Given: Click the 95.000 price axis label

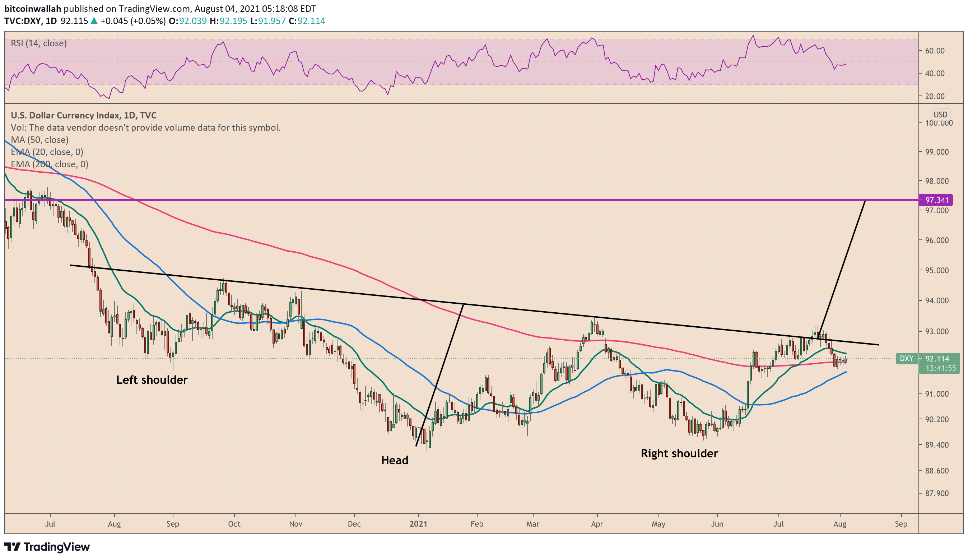Looking at the screenshot, I should pyautogui.click(x=937, y=270).
